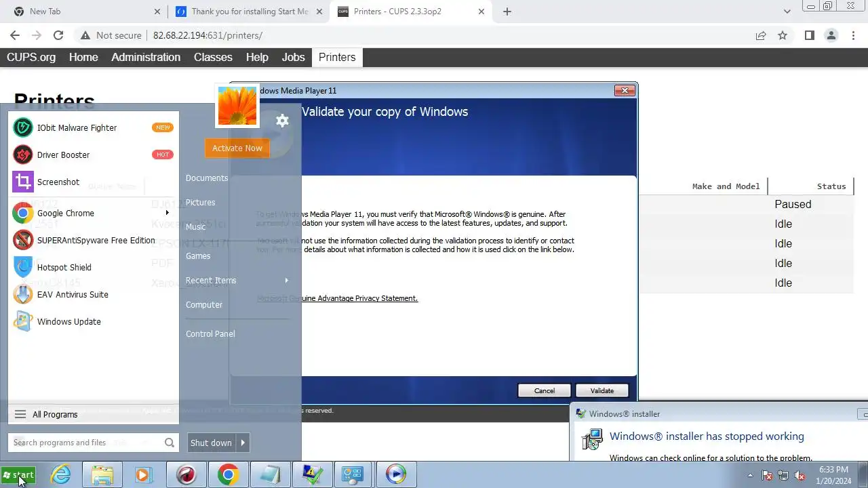
Task: Switch to Chrome via the taskbar icon
Action: 228,475
